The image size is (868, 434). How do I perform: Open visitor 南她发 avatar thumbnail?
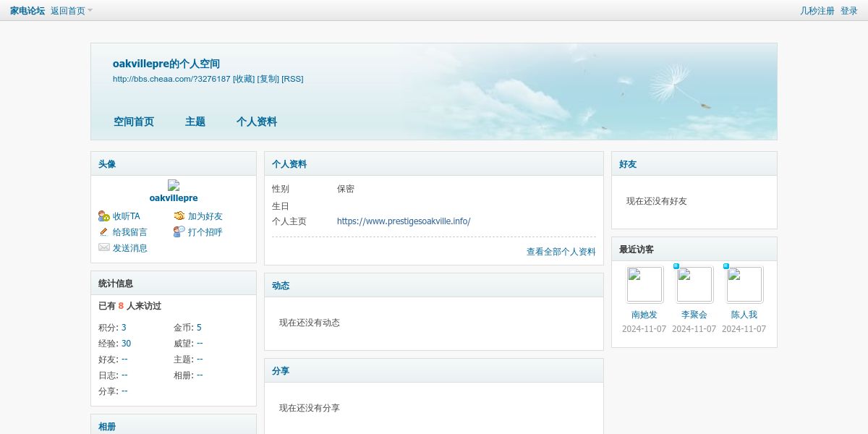pos(645,284)
